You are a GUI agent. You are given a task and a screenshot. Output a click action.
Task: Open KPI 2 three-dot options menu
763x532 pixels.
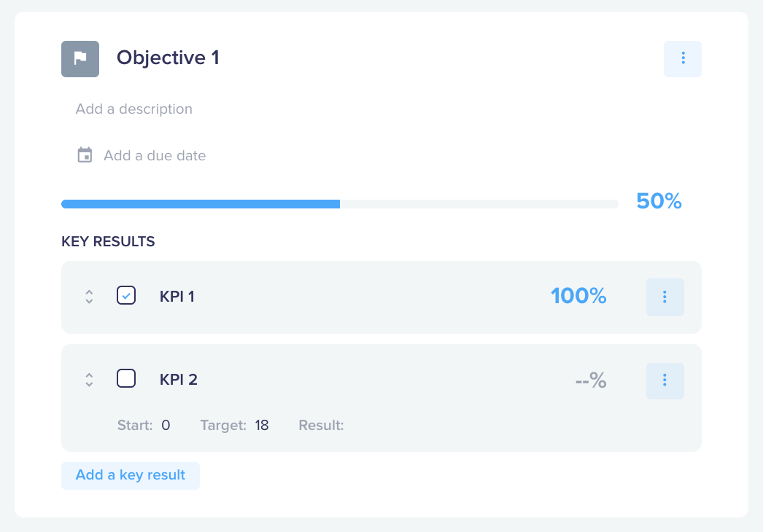665,380
